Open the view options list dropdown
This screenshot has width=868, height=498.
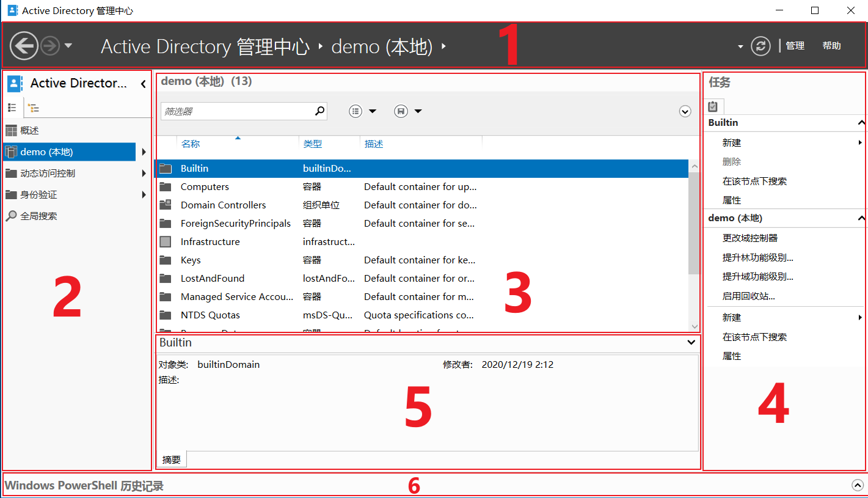[363, 111]
